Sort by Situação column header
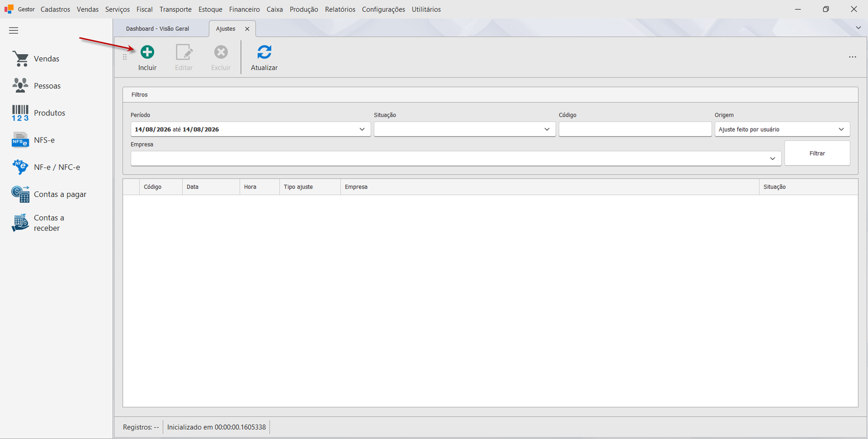The height and width of the screenshot is (439, 868). pyautogui.click(x=808, y=187)
